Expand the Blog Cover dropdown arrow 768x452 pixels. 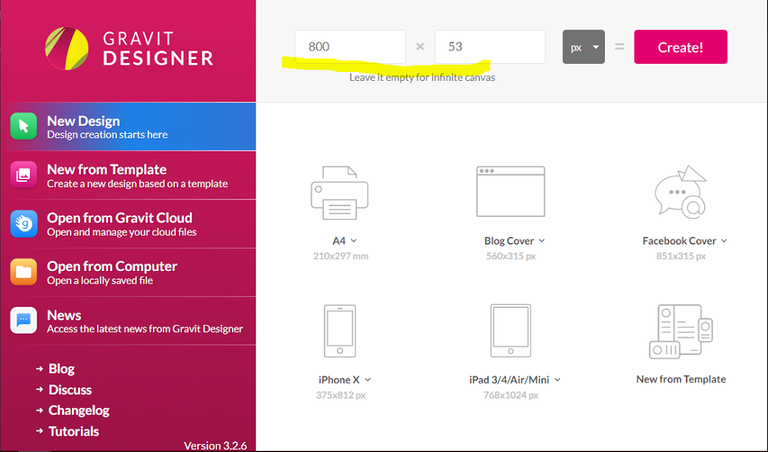tap(542, 241)
